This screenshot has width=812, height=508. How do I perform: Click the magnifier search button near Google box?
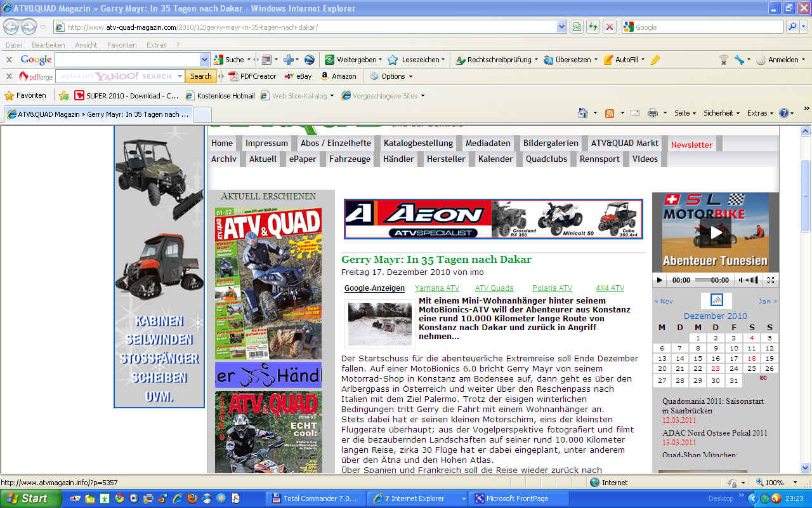pos(792,27)
